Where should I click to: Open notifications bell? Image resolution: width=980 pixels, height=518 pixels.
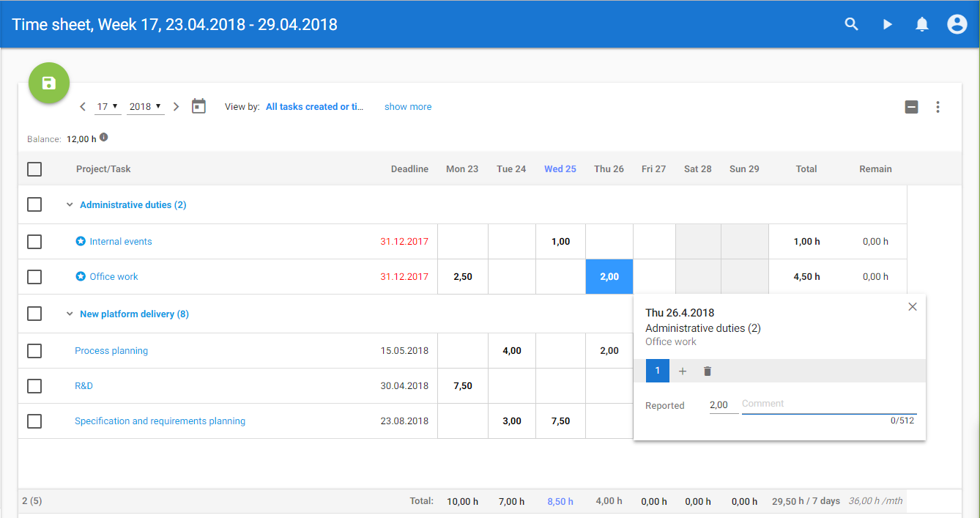[922, 24]
